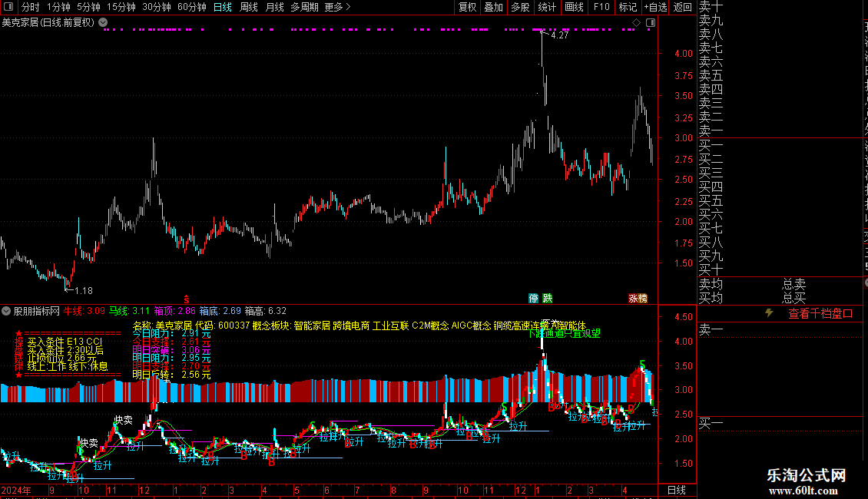Click the 2024年 date axis label
Viewport: 868px width, 499px height.
(x=16, y=490)
